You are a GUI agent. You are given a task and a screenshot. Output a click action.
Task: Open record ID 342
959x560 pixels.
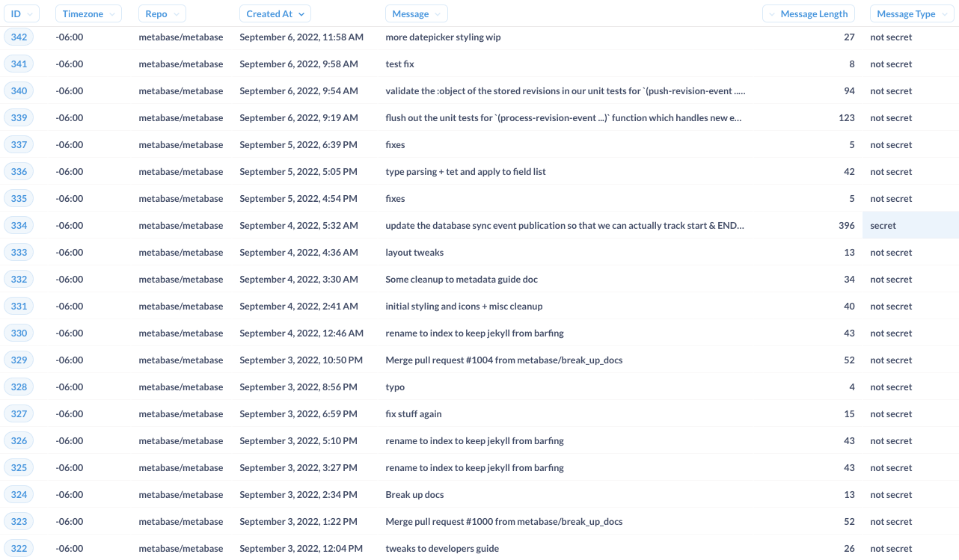coord(19,37)
